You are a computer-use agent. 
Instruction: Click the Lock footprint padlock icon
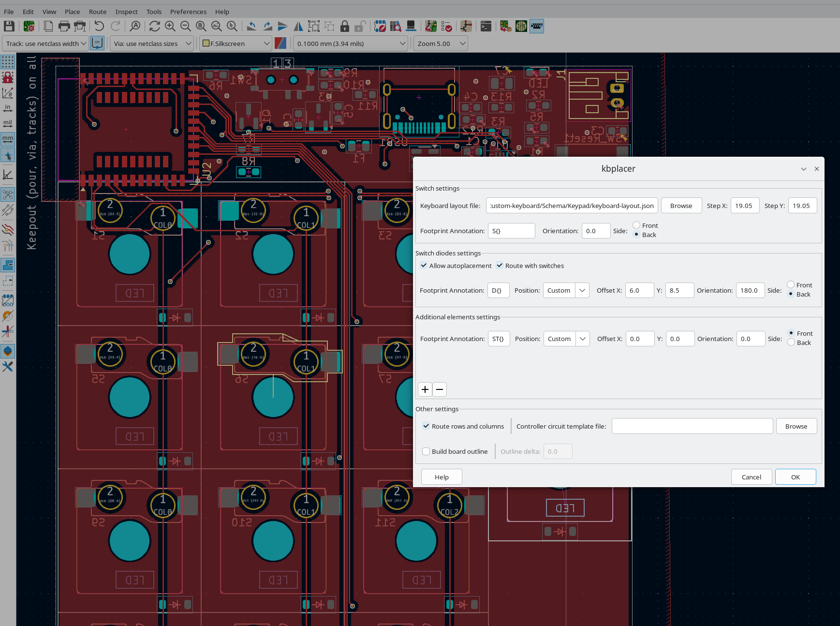point(344,26)
